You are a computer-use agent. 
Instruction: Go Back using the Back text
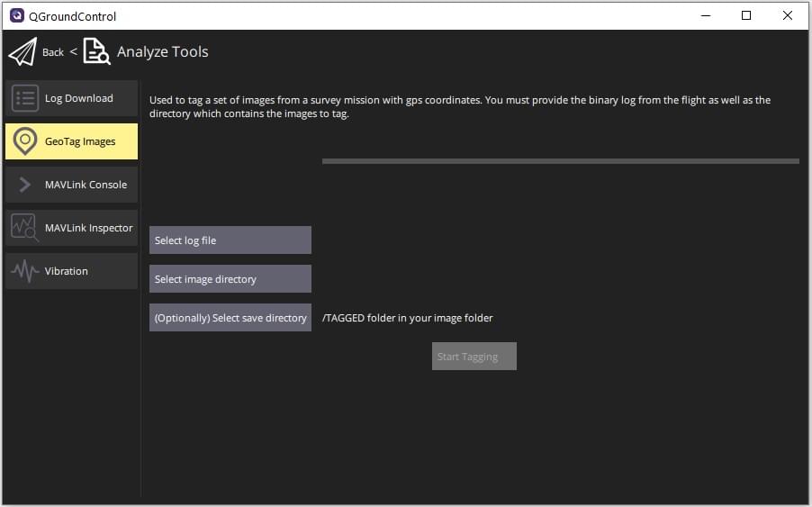tap(53, 52)
